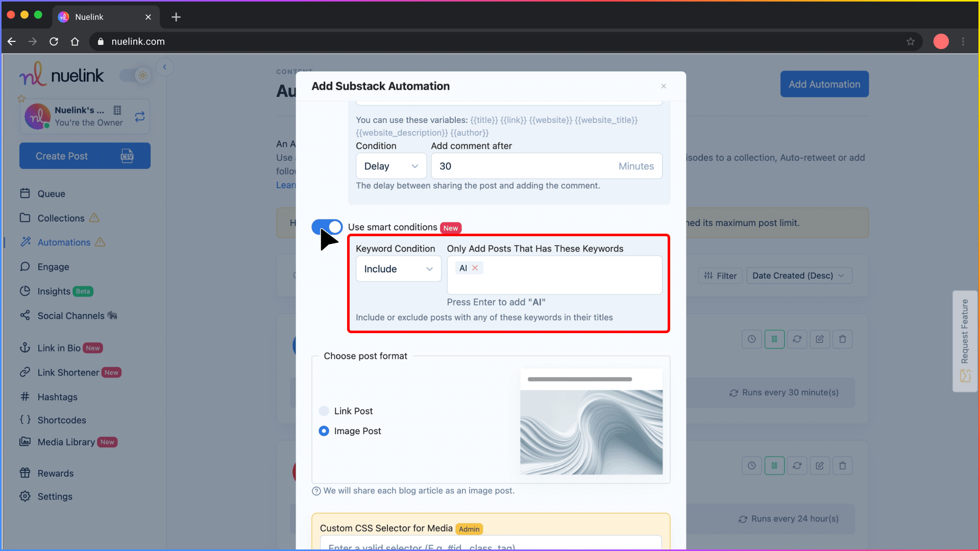Refresh the automation running every 30 minutes
The height and width of the screenshot is (551, 980).
tap(797, 339)
